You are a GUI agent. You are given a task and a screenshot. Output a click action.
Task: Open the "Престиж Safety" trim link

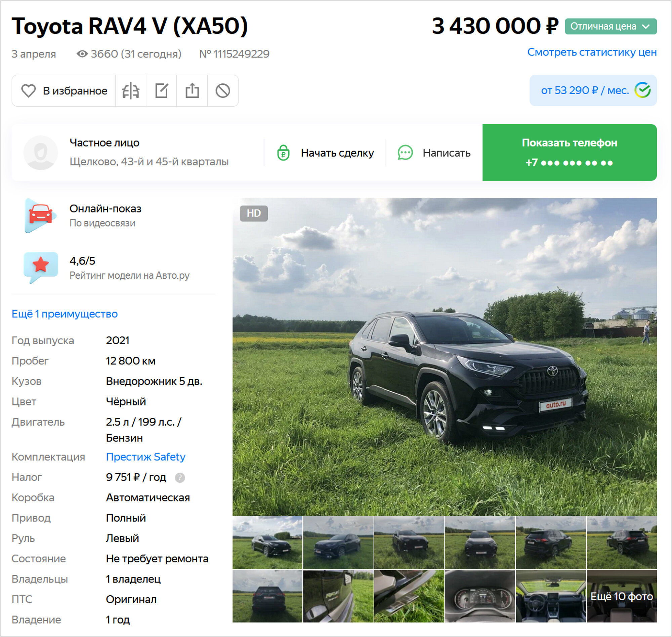click(145, 457)
